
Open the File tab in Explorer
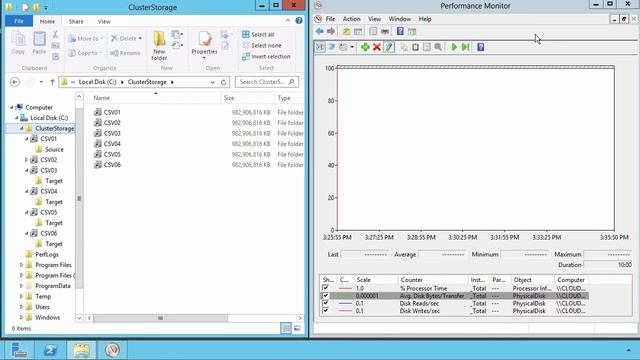19,21
